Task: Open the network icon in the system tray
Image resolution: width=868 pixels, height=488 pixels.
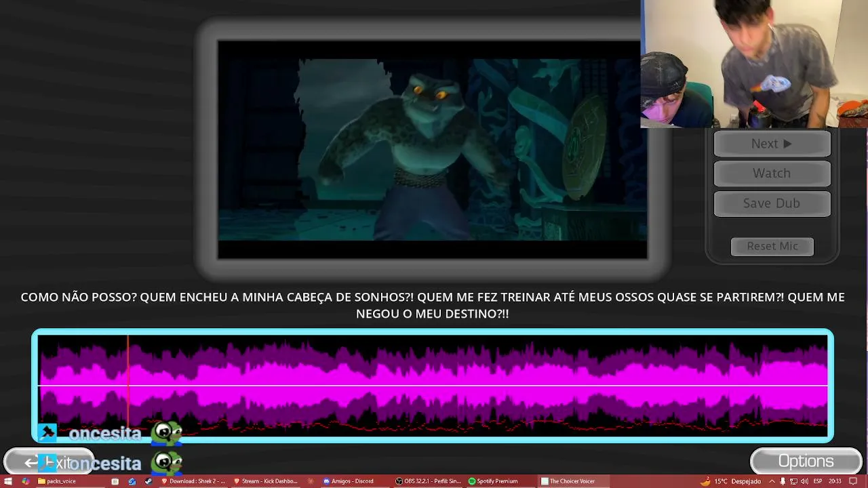Action: pos(793,481)
